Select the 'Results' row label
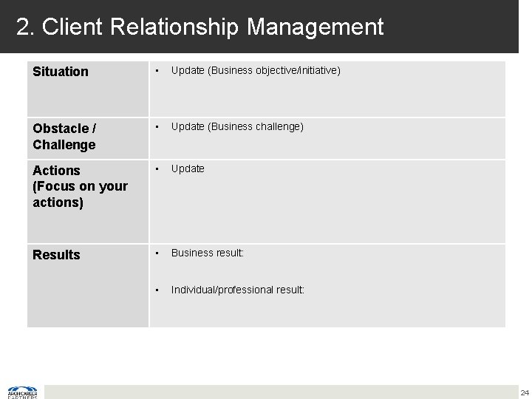Screen dimensions: 532x399 pos(56,255)
